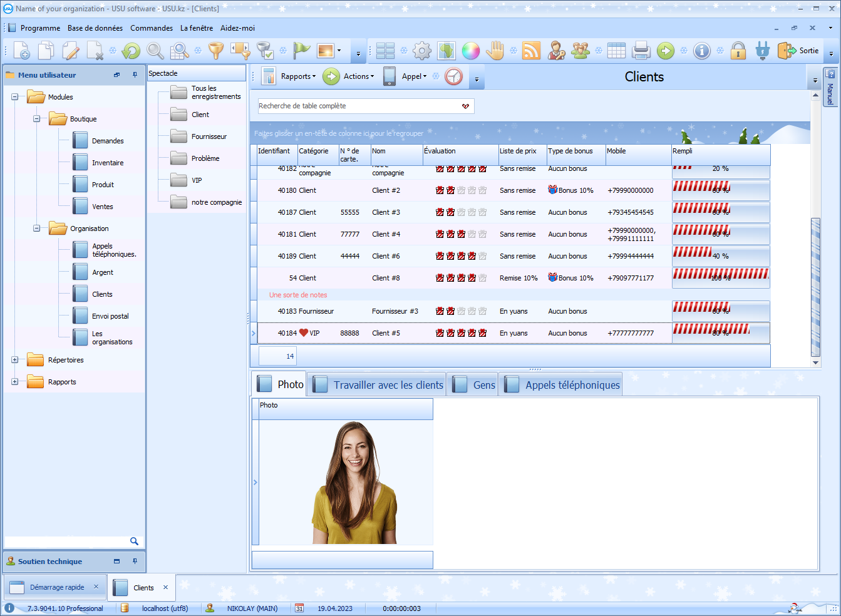The width and height of the screenshot is (841, 616).
Task: Click the raised hand icon
Action: (495, 51)
